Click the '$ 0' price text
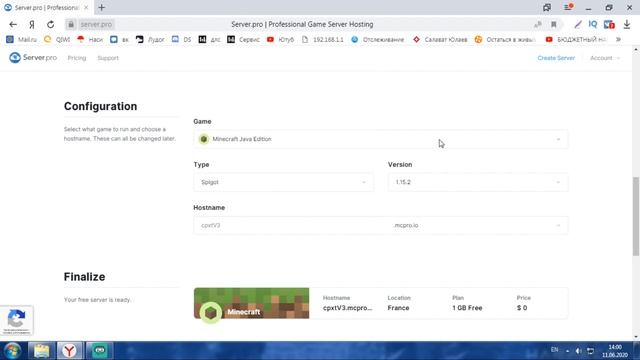The width and height of the screenshot is (640, 360). point(522,308)
